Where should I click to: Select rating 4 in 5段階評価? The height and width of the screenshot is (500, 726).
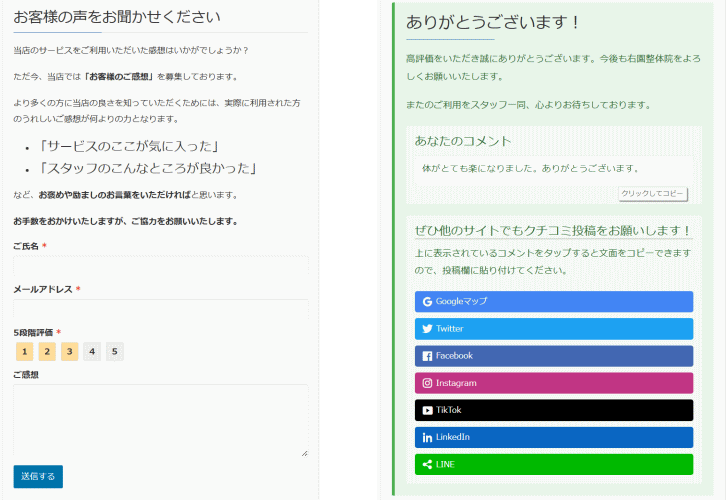[92, 351]
